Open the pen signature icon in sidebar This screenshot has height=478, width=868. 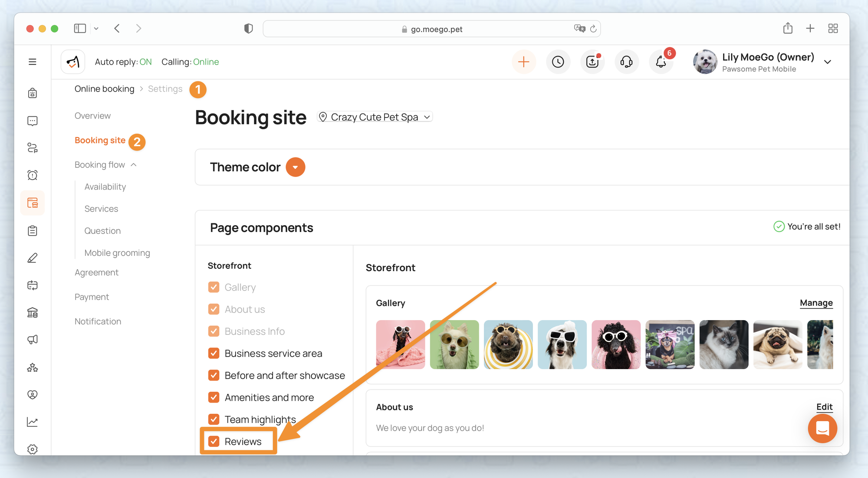33,258
